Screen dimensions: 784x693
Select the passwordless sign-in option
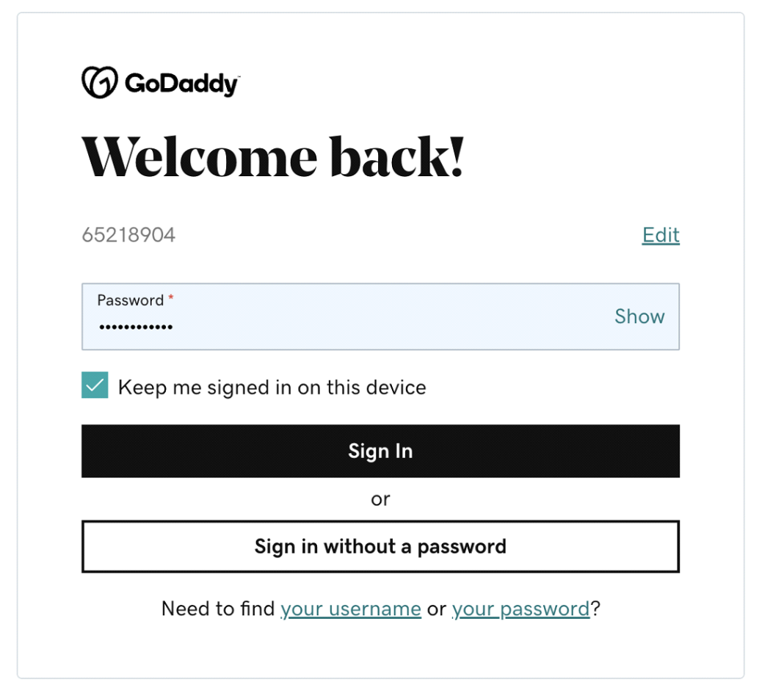click(x=380, y=546)
